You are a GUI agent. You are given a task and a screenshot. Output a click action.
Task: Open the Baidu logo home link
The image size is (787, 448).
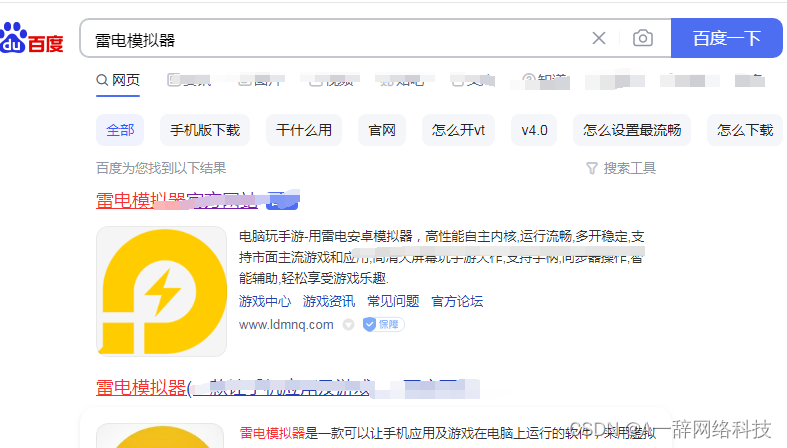(x=32, y=39)
